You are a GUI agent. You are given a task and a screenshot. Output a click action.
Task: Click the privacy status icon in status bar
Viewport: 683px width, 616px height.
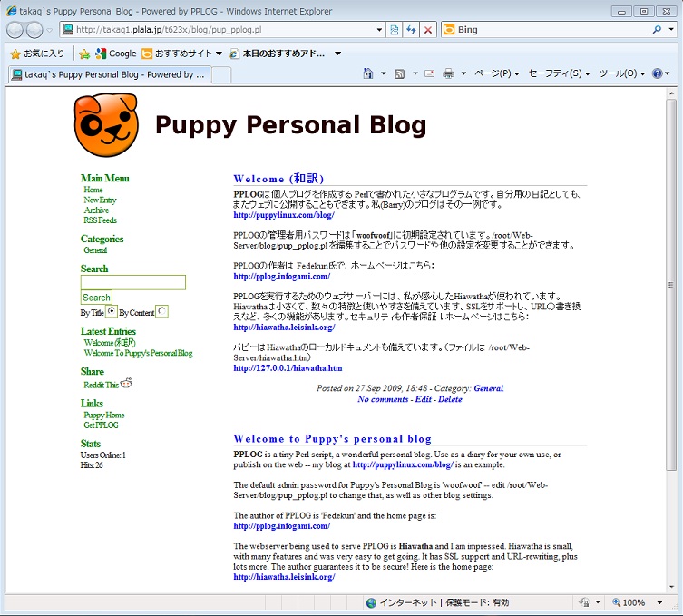[x=584, y=603]
